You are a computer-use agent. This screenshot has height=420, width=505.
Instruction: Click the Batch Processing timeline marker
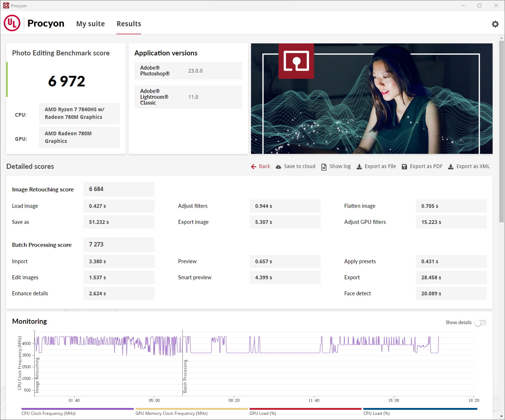pos(185,376)
